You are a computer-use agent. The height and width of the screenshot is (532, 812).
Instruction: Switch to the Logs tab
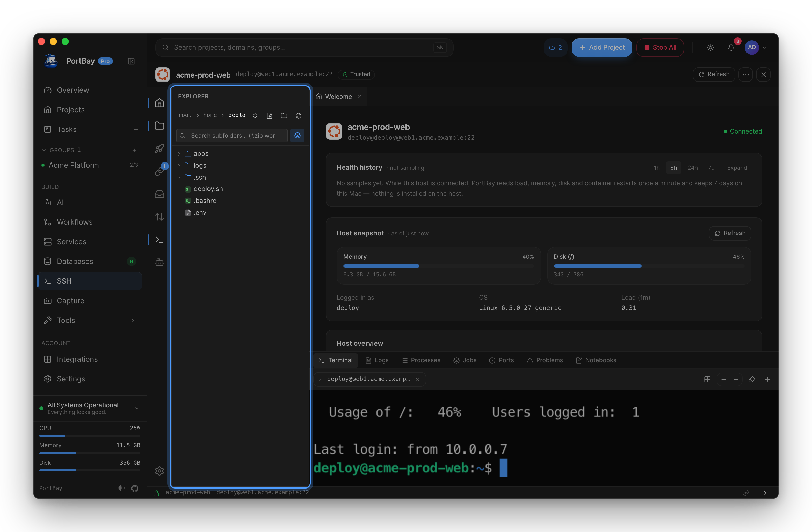click(377, 360)
